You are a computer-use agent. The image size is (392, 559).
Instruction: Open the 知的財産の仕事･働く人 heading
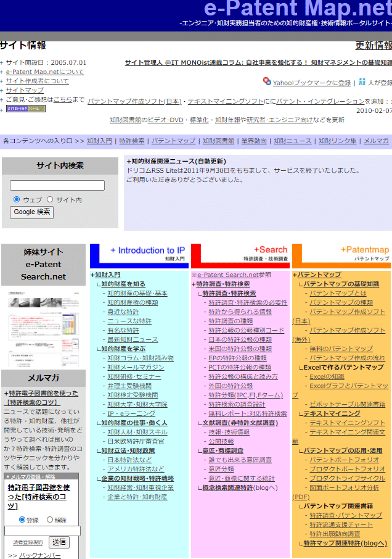coord(134,423)
